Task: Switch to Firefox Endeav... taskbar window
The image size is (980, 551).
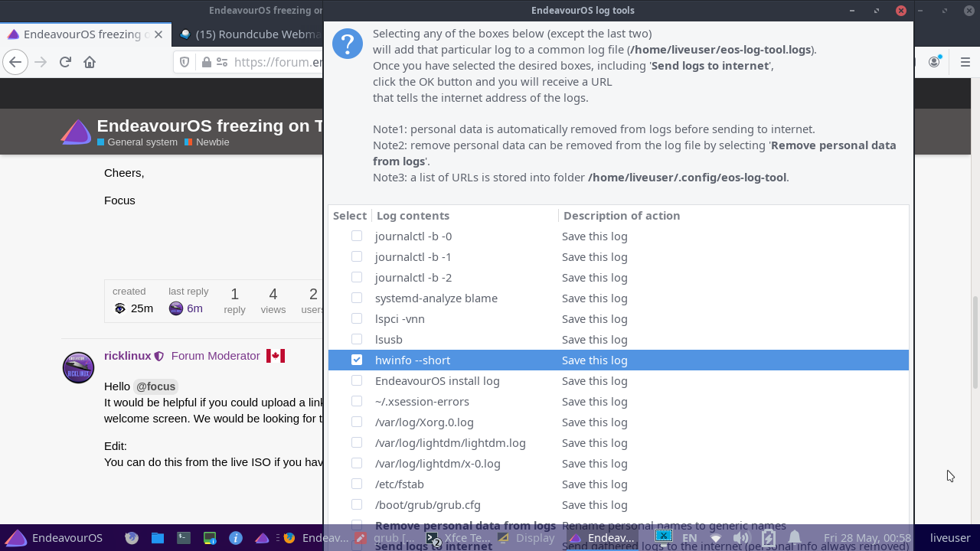Action: (x=315, y=538)
